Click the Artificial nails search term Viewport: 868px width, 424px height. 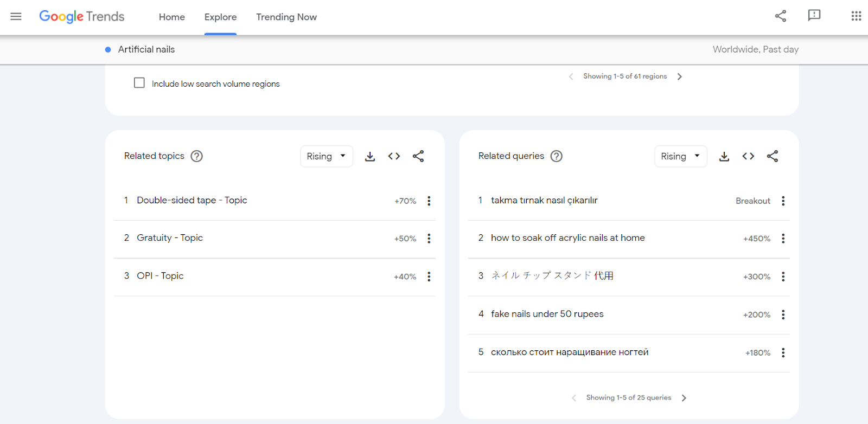pos(146,49)
